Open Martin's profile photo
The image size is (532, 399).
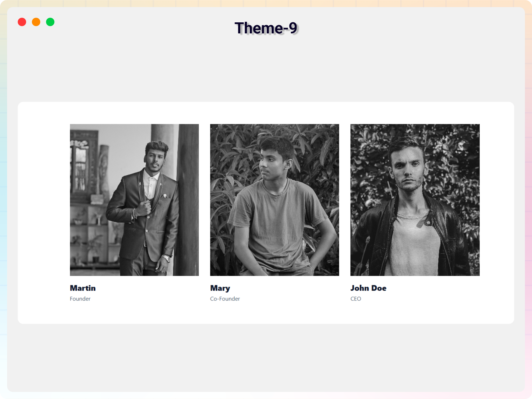point(134,200)
